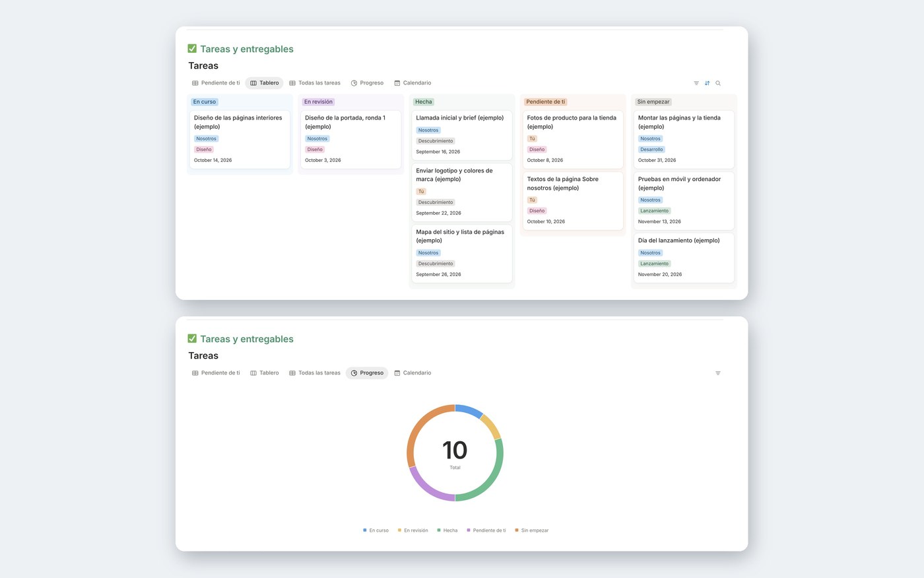Open the search magnifier icon in the board panel
Viewport: 924px width, 578px height.
[718, 83]
